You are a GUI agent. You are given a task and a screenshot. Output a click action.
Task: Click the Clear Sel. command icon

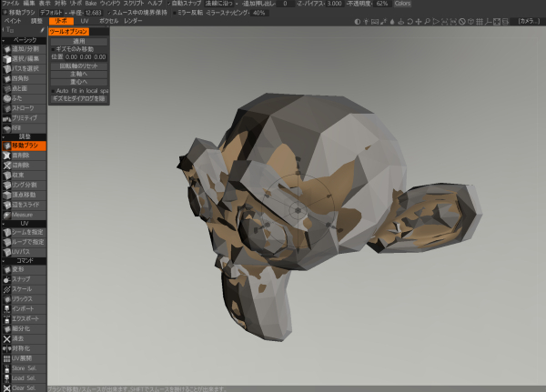pos(7,388)
